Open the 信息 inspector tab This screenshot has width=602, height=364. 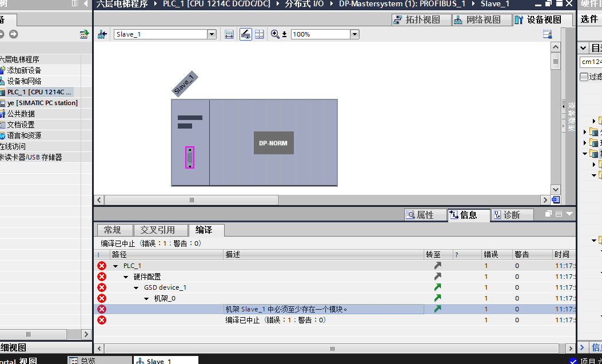pyautogui.click(x=468, y=215)
